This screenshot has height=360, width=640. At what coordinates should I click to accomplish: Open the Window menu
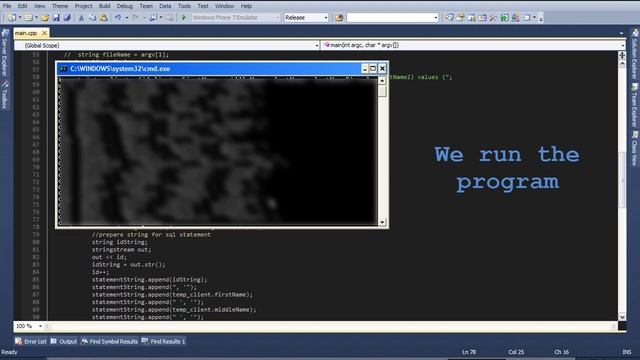coord(224,6)
